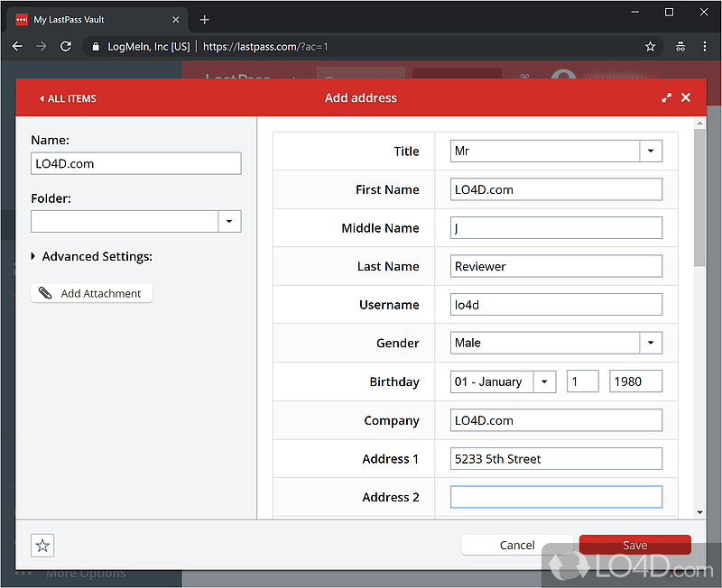Click into the Address 2 field
This screenshot has width=722, height=588.
[x=556, y=497]
